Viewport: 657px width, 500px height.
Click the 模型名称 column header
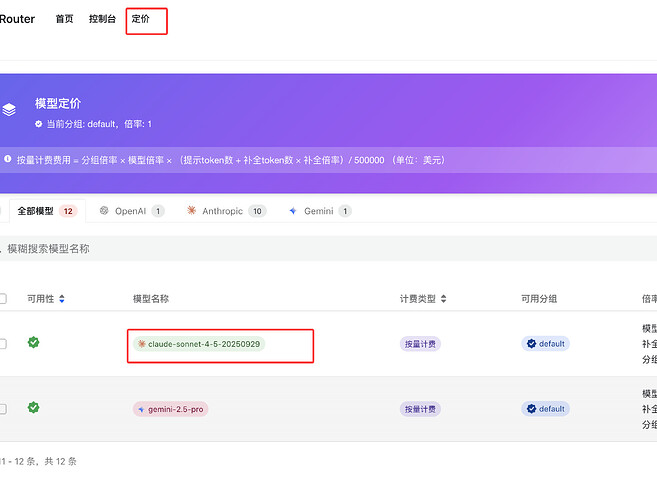(151, 299)
